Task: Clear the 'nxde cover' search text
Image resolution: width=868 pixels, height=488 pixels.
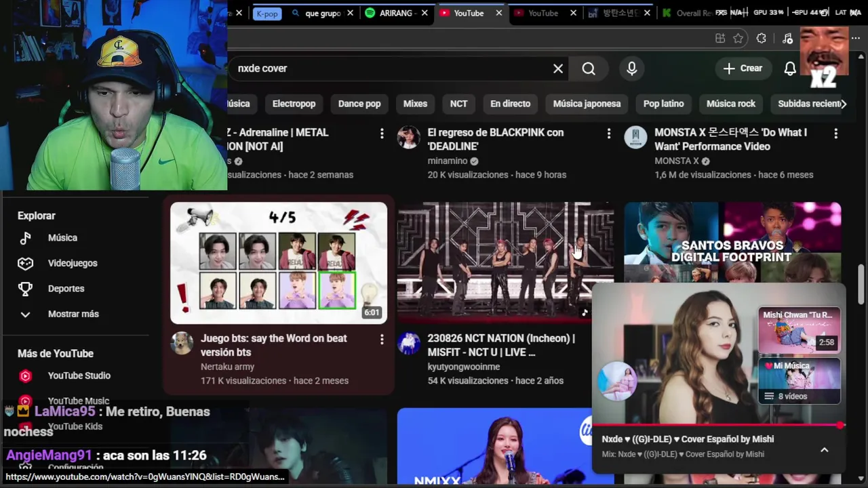Action: (x=558, y=68)
